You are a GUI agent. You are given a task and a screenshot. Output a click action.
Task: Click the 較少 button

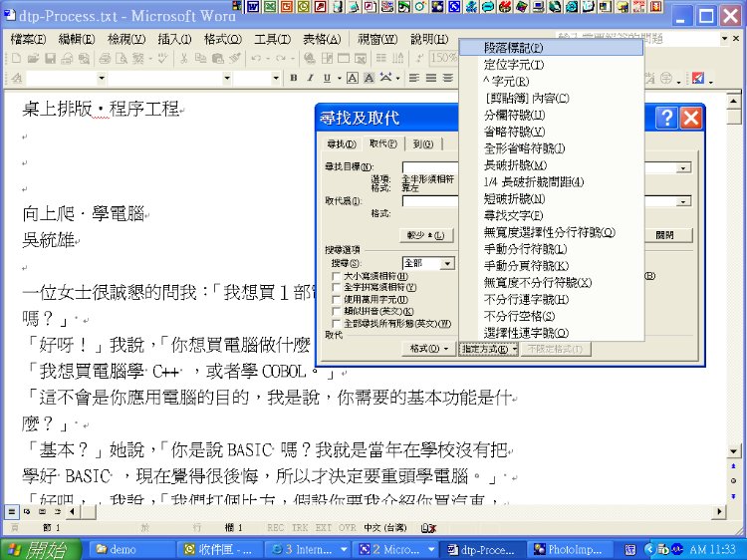point(426,235)
